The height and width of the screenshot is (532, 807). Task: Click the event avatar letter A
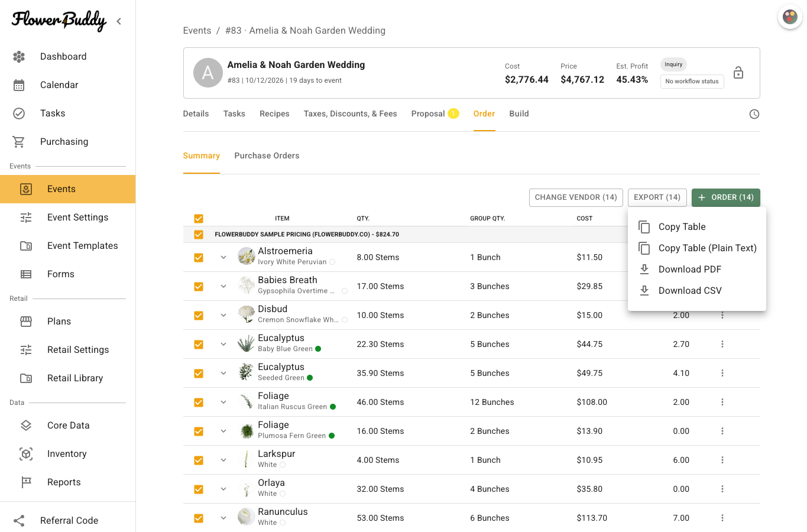tap(208, 73)
